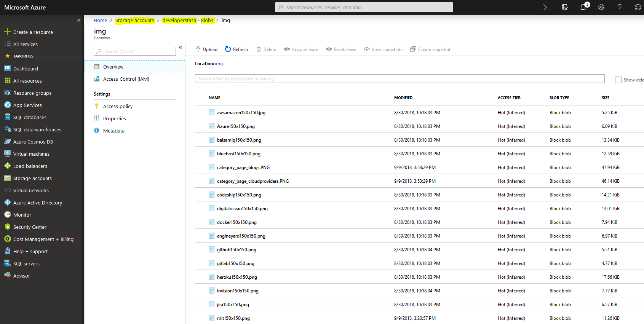The image size is (644, 324).
Task: Click the Delete toolbar button
Action: click(266, 49)
